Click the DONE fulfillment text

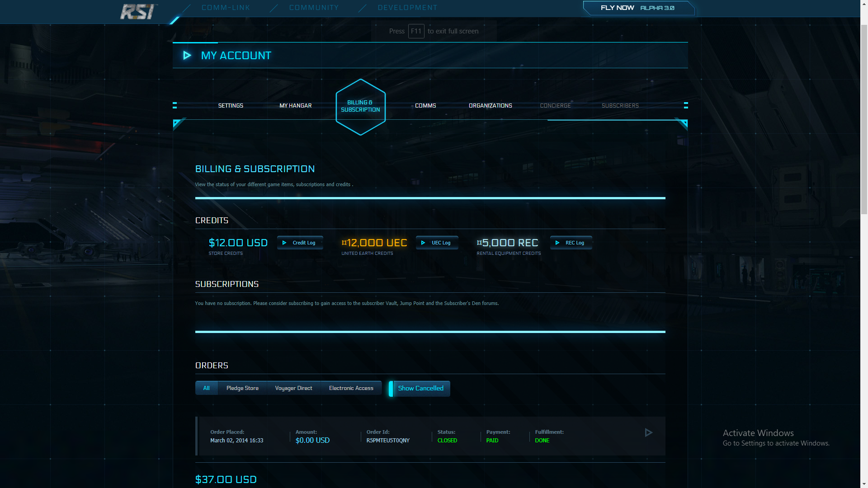[542, 441]
